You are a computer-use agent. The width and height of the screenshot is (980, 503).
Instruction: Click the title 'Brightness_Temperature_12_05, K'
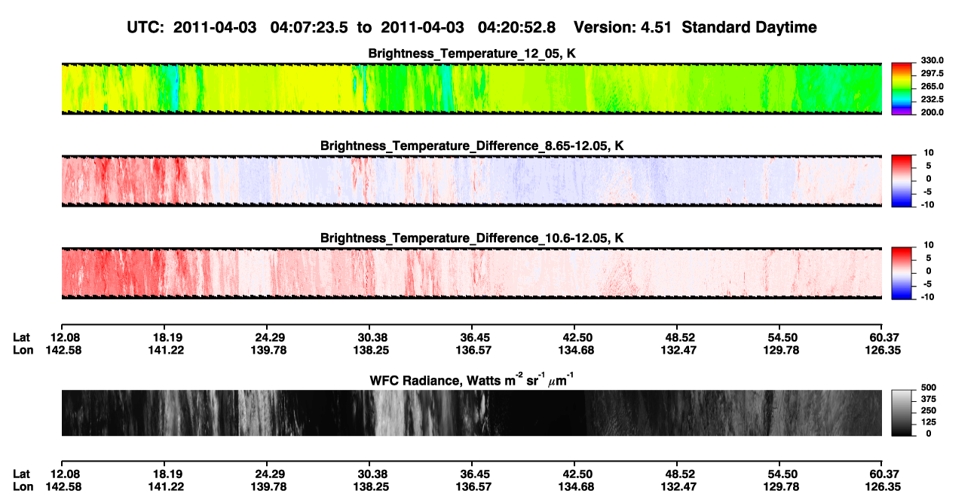click(472, 54)
